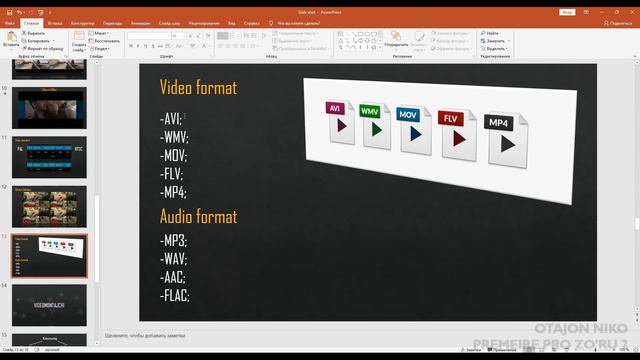Image resolution: width=640 pixels, height=360 pixels.
Task: Open ribbon display options icon in title bar
Action: pos(586,12)
